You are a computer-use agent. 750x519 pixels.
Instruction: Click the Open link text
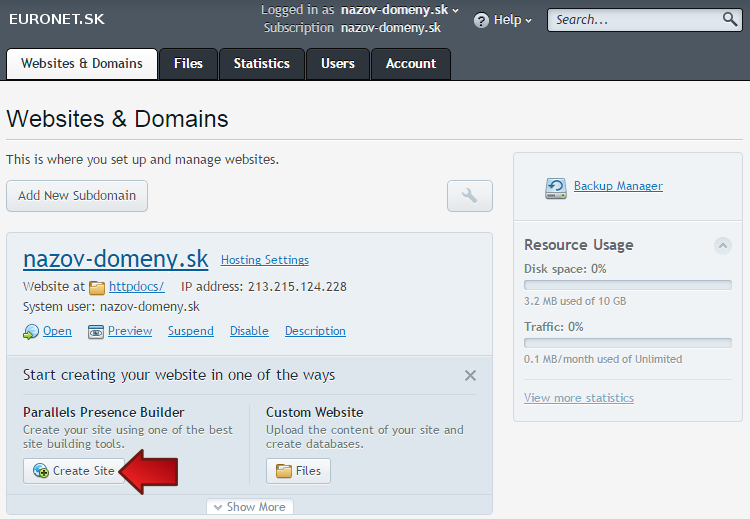point(57,331)
